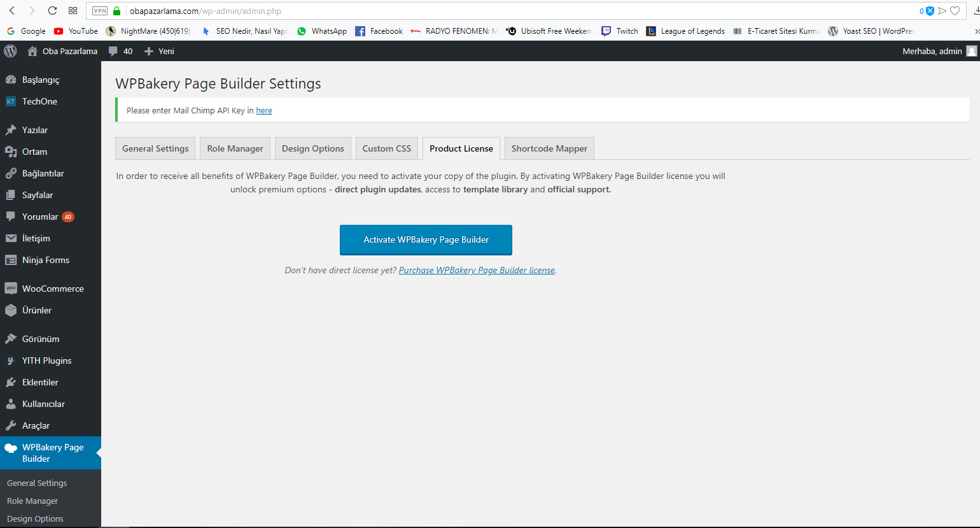The height and width of the screenshot is (528, 980).
Task: Switch to Design Options tab
Action: [x=313, y=148]
